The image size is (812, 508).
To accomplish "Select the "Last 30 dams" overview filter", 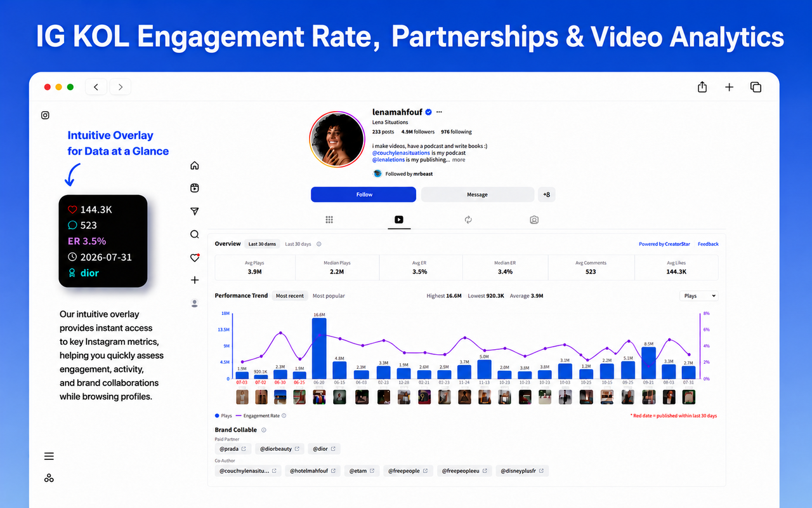I will [262, 244].
